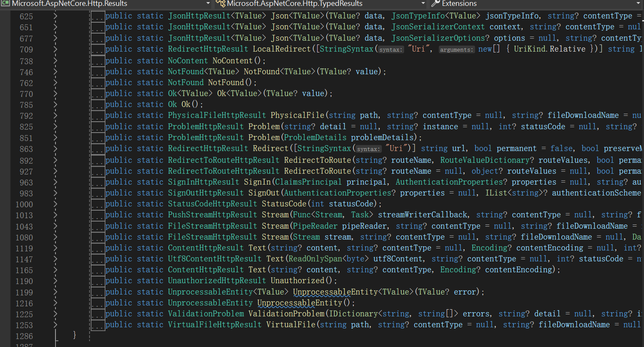Click the ellipsis box on line 651
The height and width of the screenshot is (347, 644).
pos(98,27)
